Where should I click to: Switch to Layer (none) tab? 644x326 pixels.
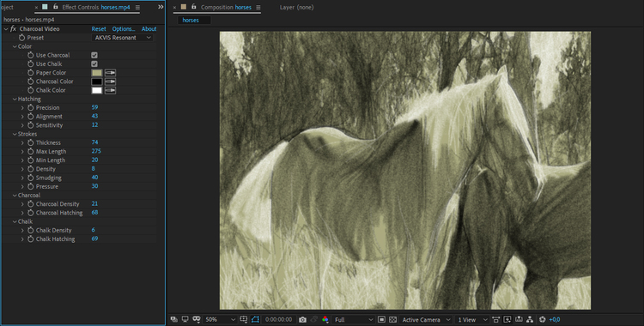[296, 8]
